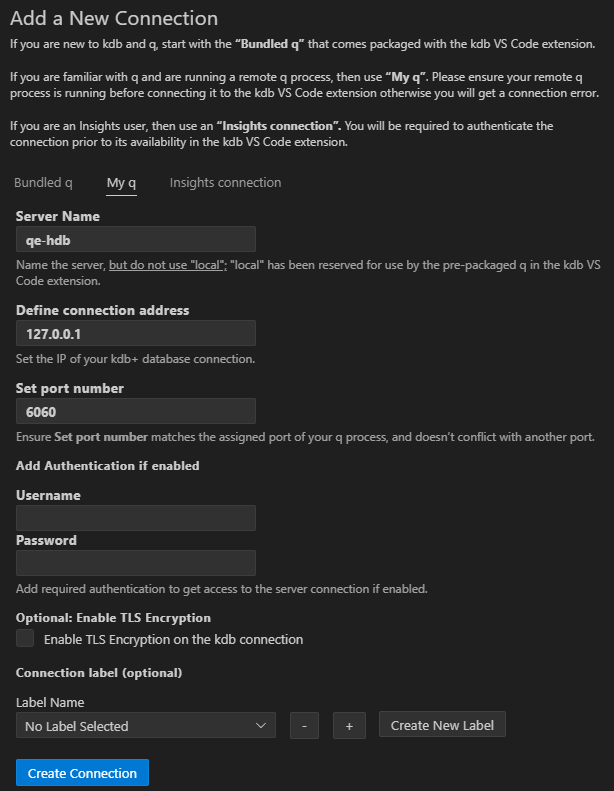Image resolution: width=614 pixels, height=791 pixels.
Task: Click the port number field showing 6060
Action: (x=136, y=411)
